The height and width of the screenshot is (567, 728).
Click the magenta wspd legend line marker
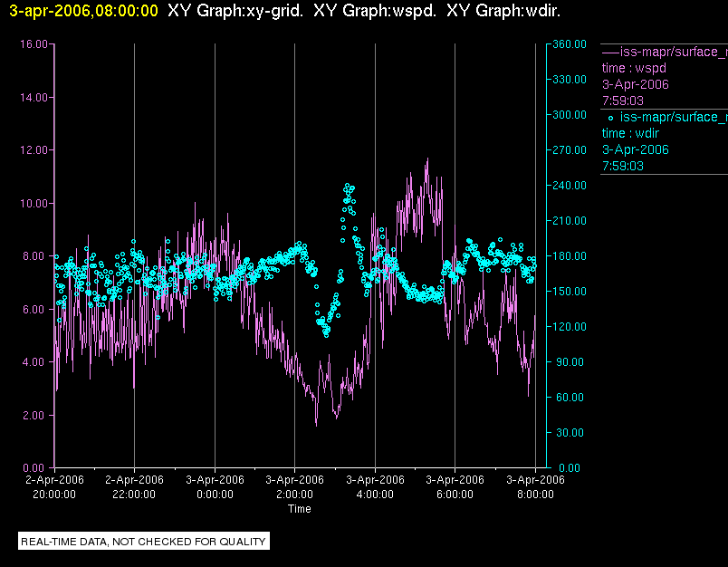point(610,53)
